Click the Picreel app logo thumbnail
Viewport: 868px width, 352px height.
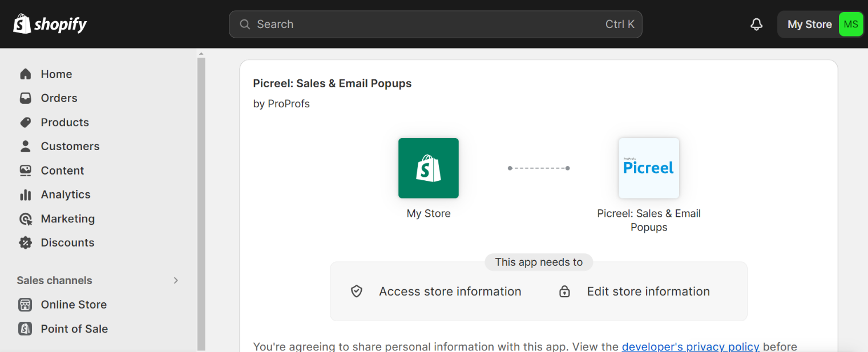click(649, 168)
